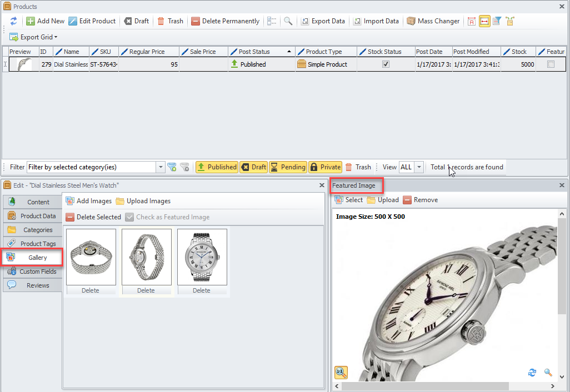This screenshot has height=392, width=570.
Task: Open the View ALL dropdown
Action: tap(419, 167)
